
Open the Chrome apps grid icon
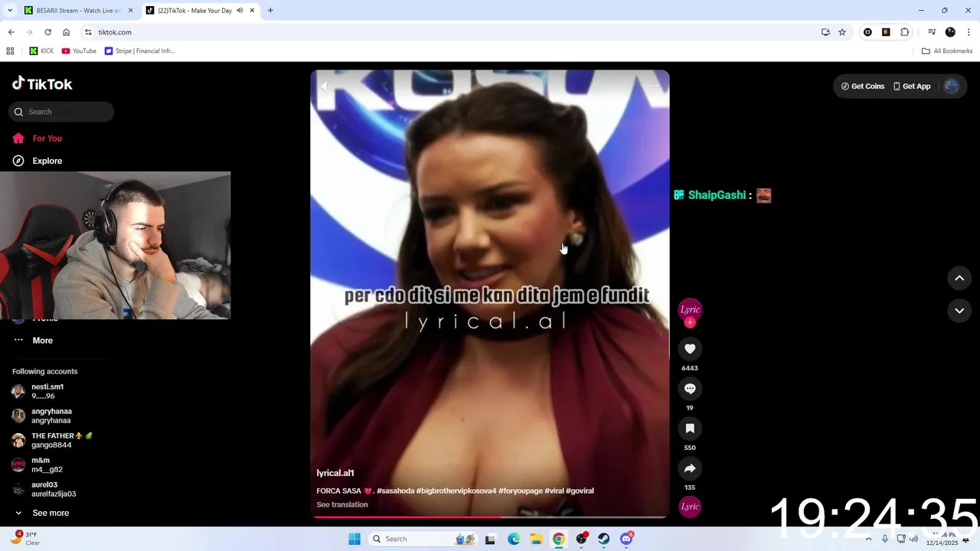[x=10, y=51]
